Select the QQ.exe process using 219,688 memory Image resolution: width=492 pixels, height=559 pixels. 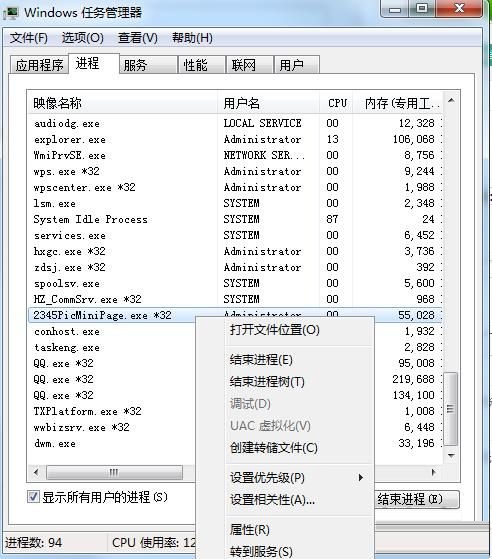[112, 379]
